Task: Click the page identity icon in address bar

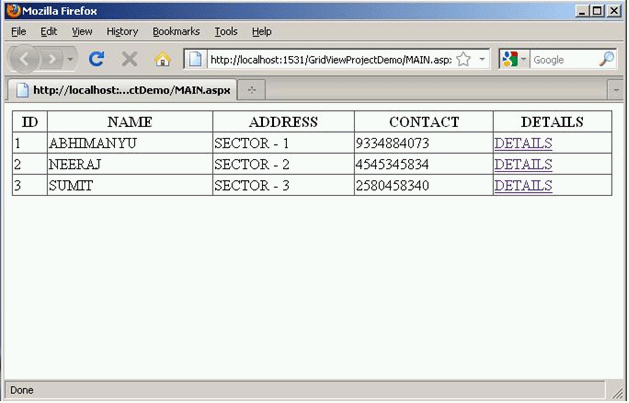Action: [x=195, y=59]
